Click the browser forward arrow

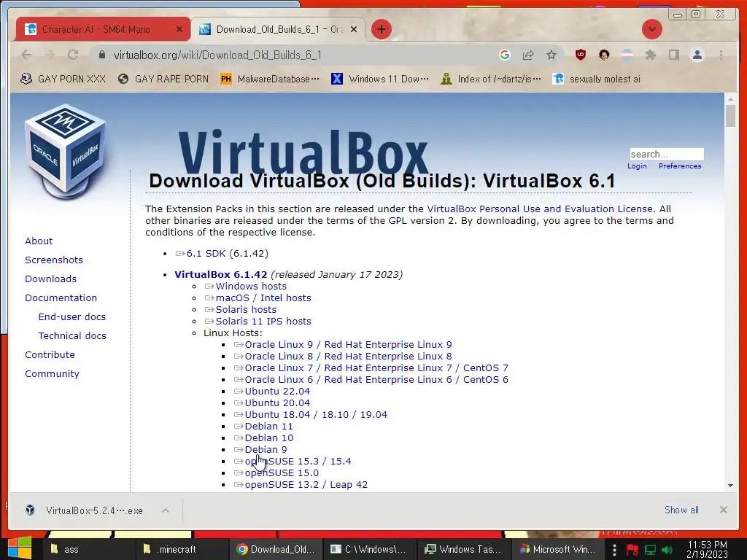point(50,55)
